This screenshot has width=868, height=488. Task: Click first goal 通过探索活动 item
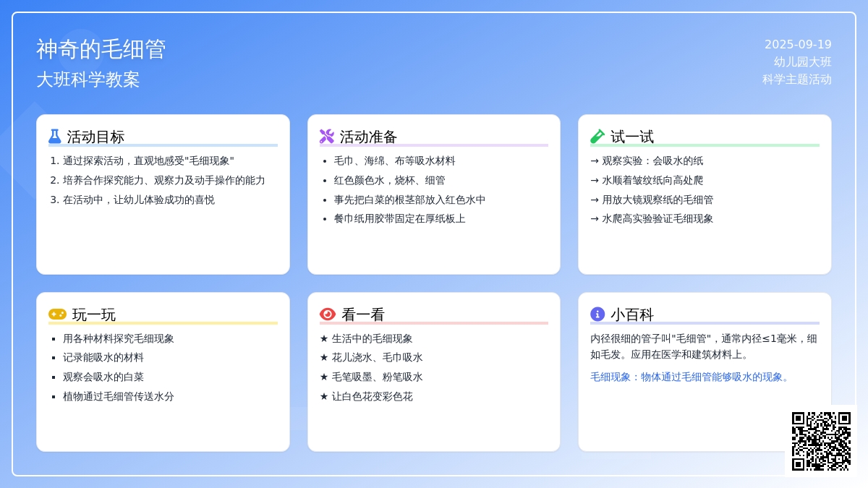pyautogui.click(x=148, y=160)
